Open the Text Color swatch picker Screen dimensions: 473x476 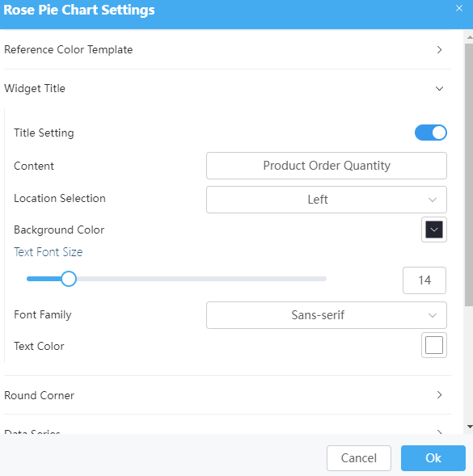tap(434, 345)
